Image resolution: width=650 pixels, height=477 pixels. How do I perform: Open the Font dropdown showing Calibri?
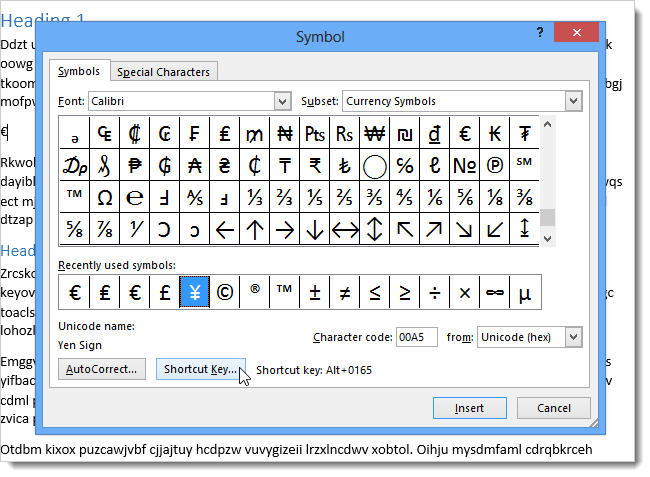coord(282,101)
